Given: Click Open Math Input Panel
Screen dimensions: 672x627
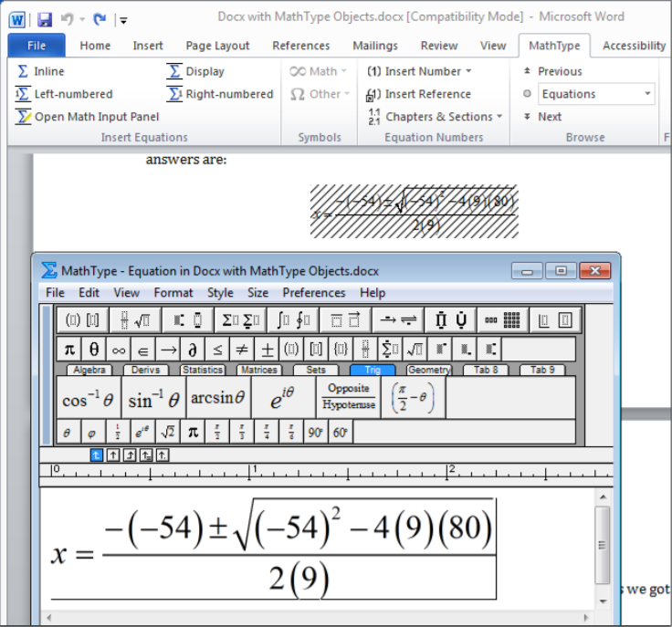Looking at the screenshot, I should [x=88, y=117].
